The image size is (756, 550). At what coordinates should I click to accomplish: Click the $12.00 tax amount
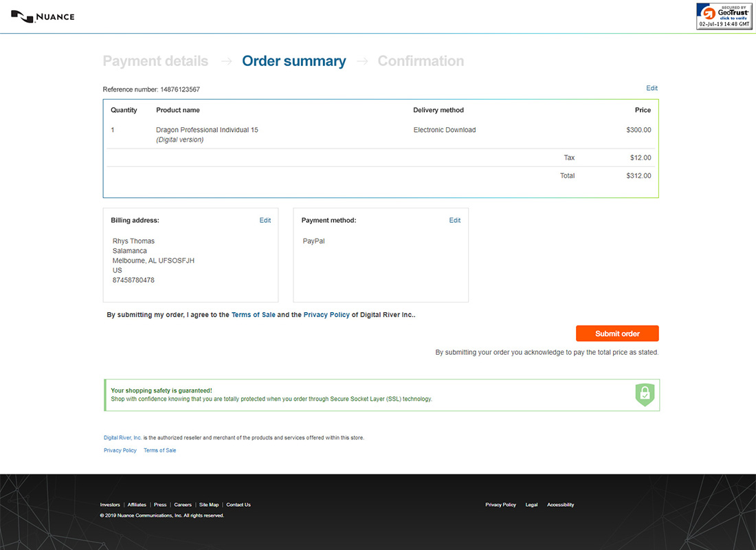641,157
